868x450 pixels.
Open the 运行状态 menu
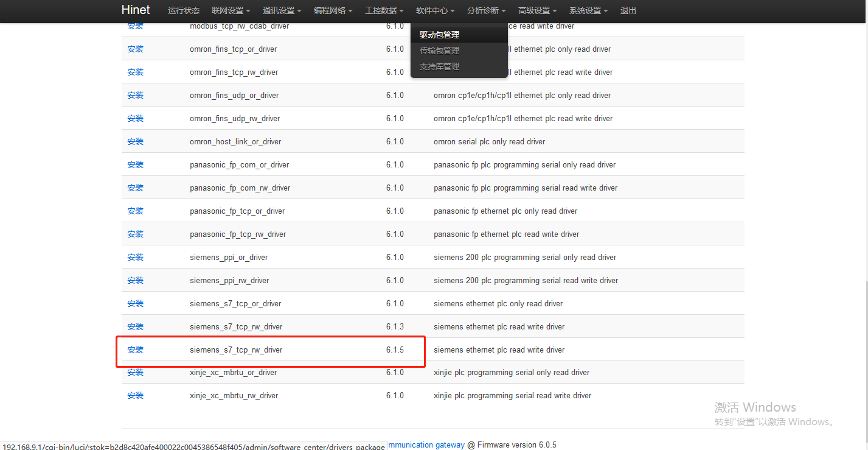tap(183, 10)
